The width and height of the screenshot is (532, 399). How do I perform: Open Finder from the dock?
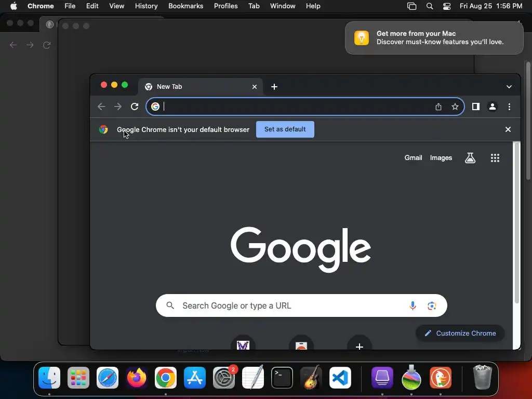pyautogui.click(x=49, y=378)
